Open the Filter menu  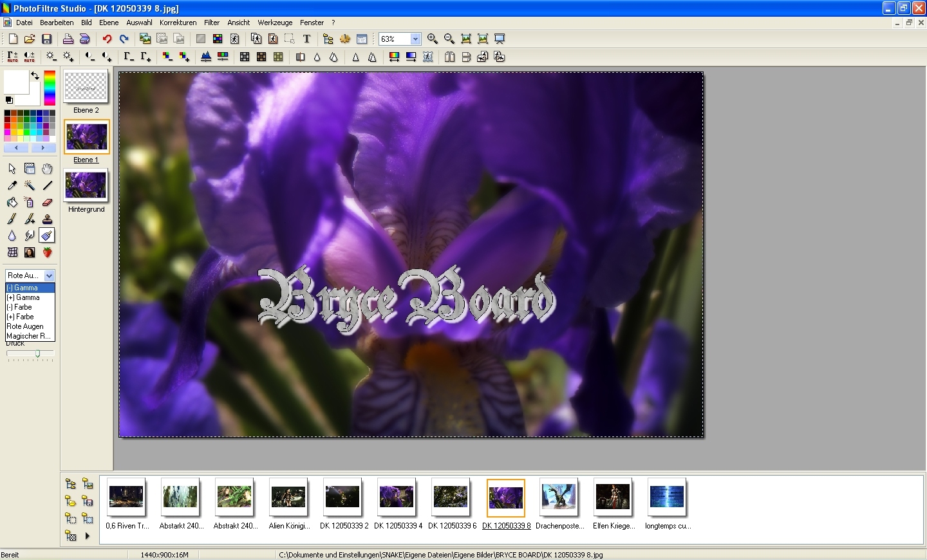click(212, 23)
